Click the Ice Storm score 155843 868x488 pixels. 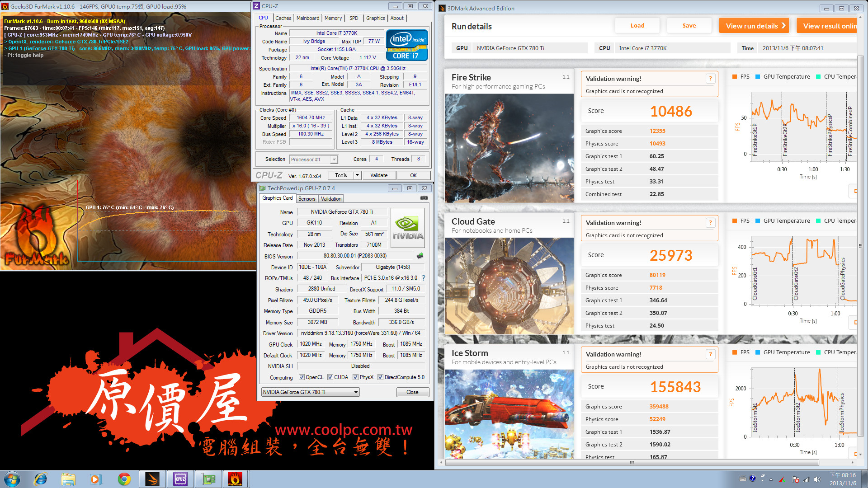point(675,387)
